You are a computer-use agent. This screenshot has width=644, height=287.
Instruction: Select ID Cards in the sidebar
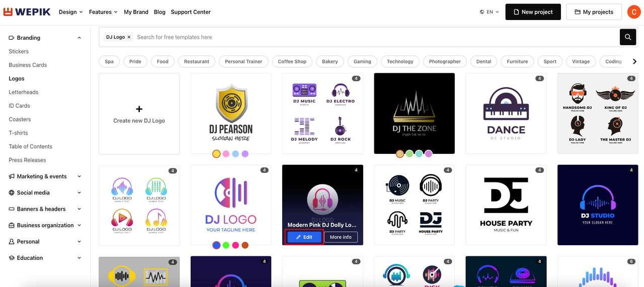click(19, 106)
